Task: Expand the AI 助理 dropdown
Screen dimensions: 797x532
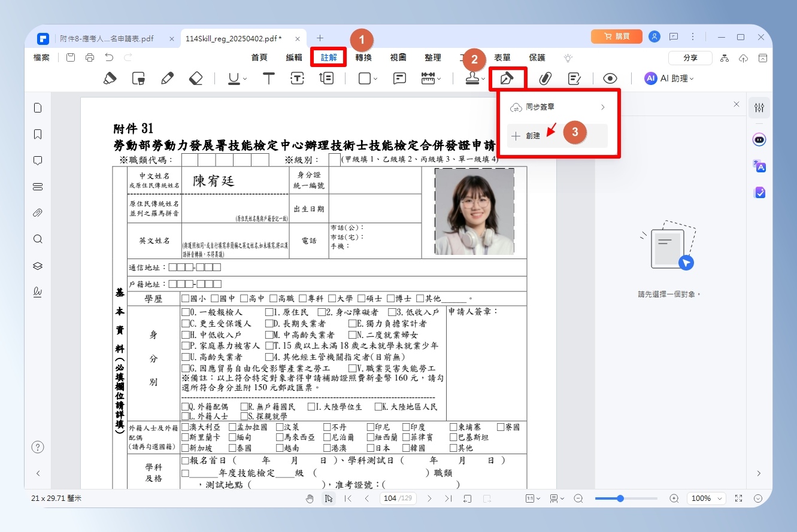Action: point(669,78)
